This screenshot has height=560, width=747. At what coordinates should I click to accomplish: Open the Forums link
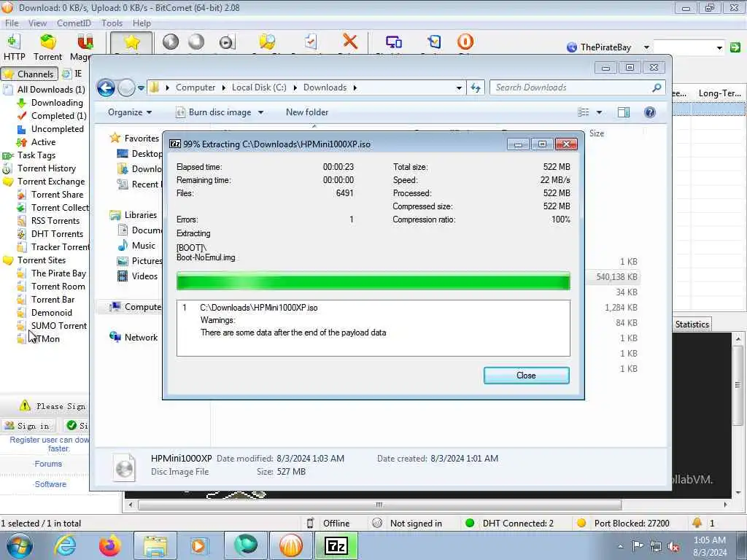click(x=48, y=464)
